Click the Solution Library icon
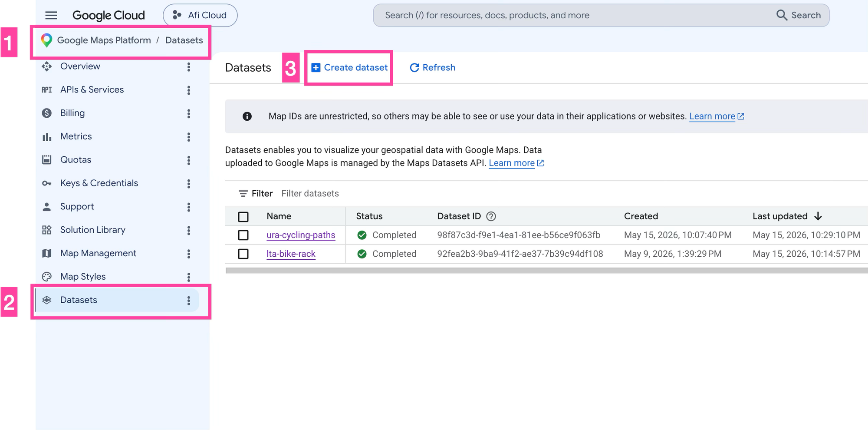 click(47, 230)
